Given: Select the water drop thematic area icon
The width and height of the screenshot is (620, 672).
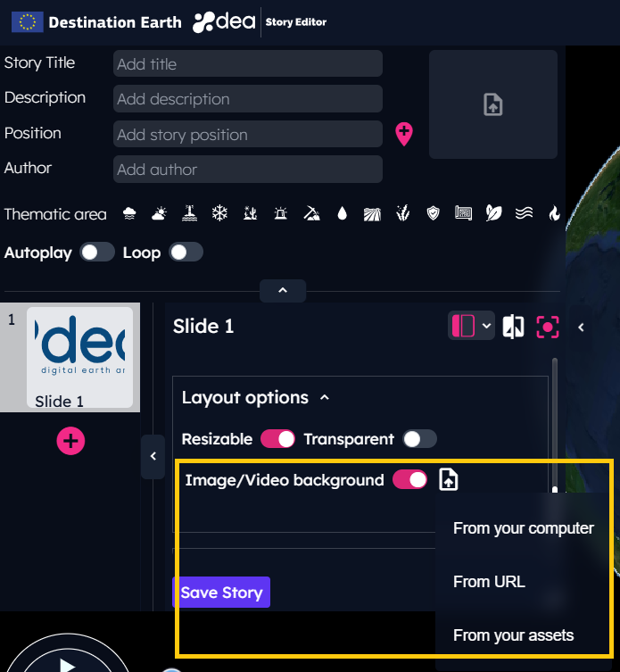Looking at the screenshot, I should (x=342, y=213).
